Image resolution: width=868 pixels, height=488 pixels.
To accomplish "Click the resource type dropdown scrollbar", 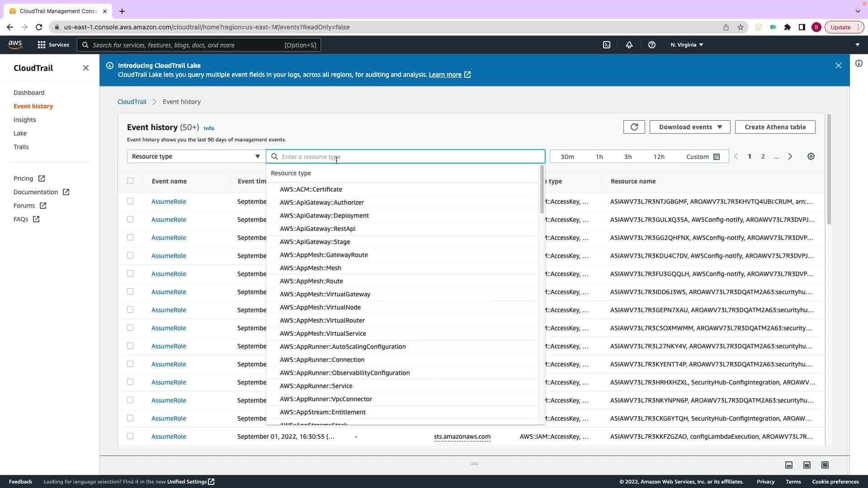I will pyautogui.click(x=542, y=190).
